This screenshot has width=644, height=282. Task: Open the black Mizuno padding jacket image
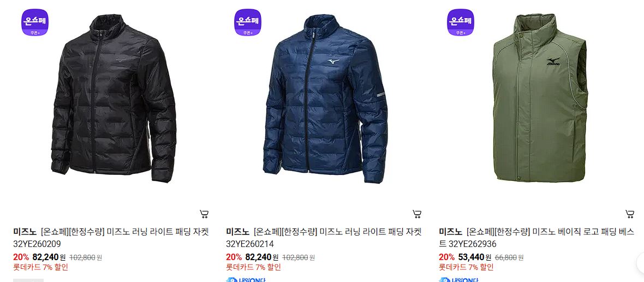point(114,99)
